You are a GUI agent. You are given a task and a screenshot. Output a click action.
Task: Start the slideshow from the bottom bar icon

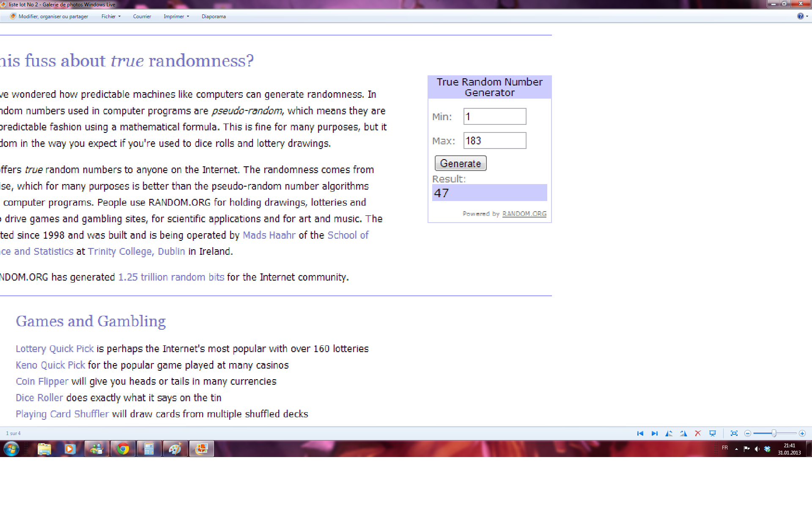[713, 433]
